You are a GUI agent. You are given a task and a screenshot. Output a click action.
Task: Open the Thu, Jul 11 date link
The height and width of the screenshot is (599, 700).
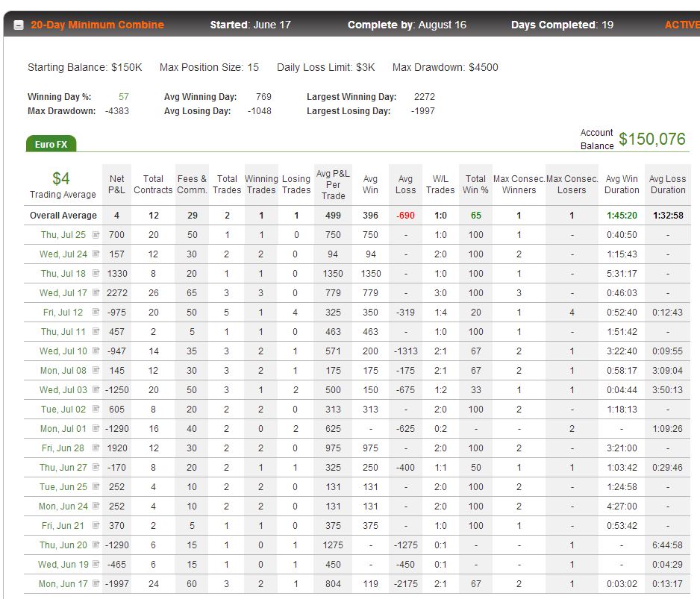[63, 332]
